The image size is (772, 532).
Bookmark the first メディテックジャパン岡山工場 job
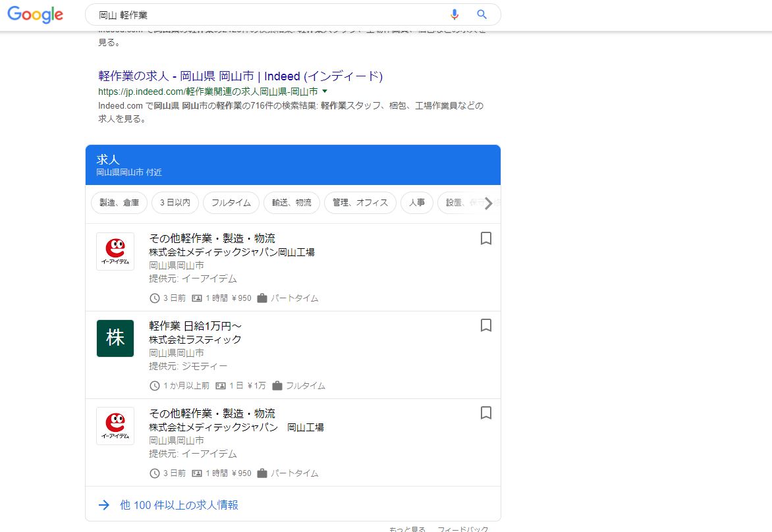click(486, 238)
